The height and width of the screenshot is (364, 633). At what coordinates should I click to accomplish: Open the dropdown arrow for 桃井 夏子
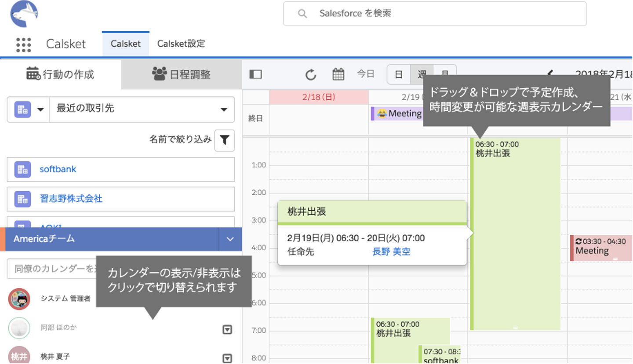pos(227,359)
